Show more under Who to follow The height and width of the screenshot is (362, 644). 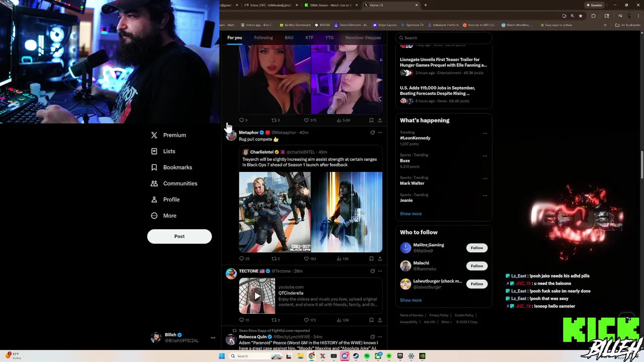click(411, 300)
